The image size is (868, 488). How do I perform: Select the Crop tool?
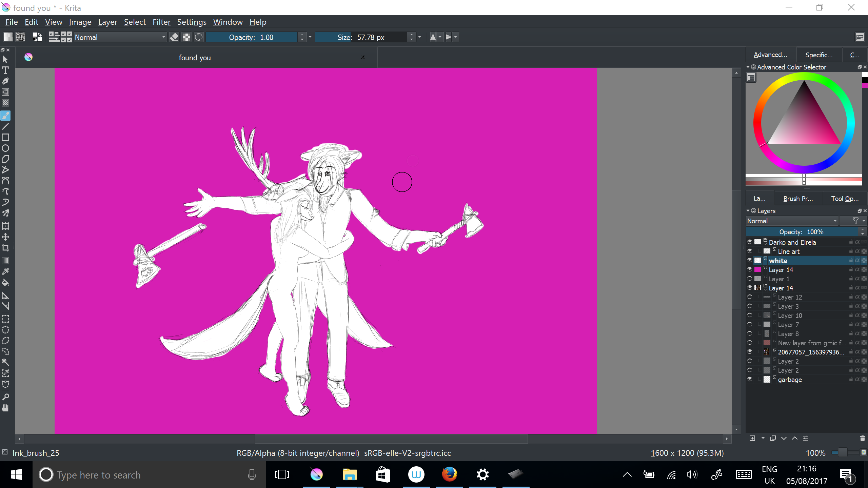(x=5, y=248)
